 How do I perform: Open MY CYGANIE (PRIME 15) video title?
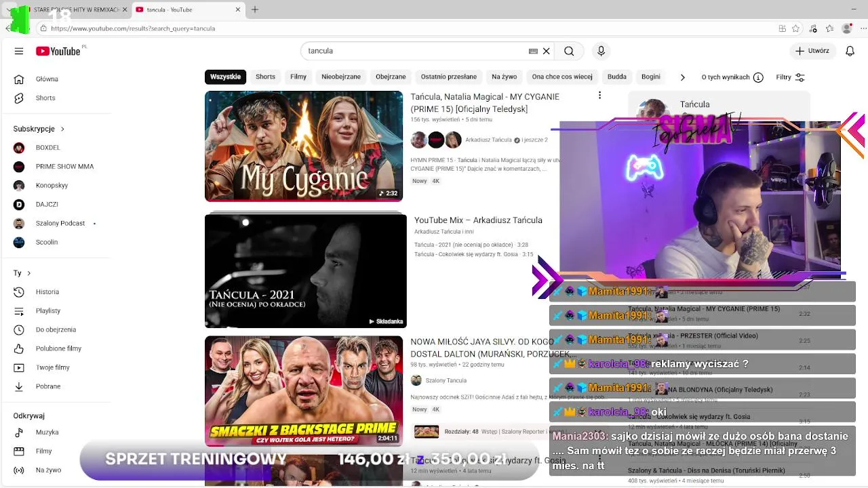(485, 103)
